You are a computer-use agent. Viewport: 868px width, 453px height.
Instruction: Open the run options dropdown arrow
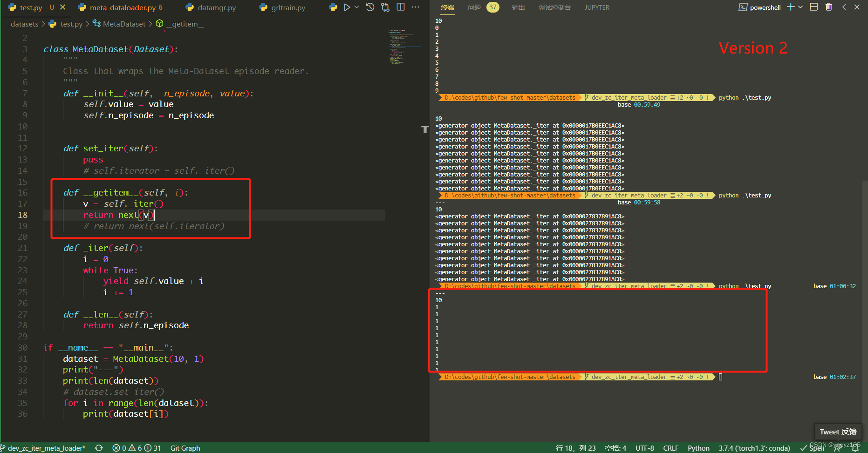(357, 7)
